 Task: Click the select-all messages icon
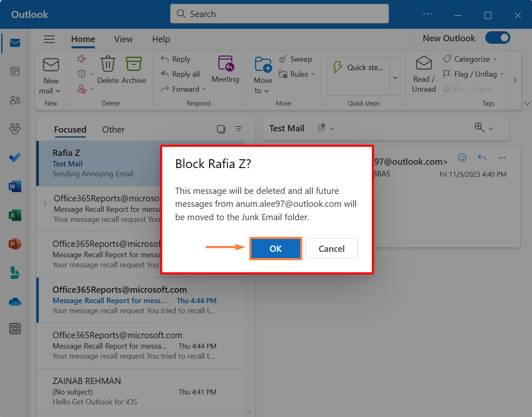(221, 129)
